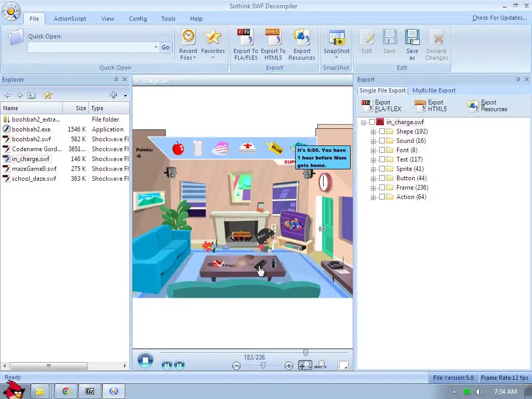Screen dimensions: 532x399
Task: Click the Go button
Action: click(x=166, y=47)
